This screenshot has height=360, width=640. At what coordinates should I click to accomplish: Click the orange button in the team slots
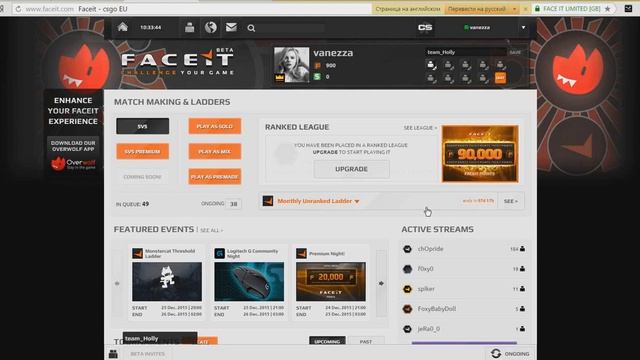pyautogui.click(x=500, y=78)
